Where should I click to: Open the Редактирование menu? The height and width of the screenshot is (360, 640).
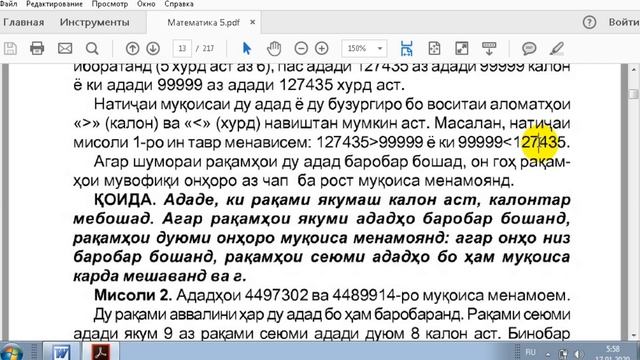(x=54, y=4)
